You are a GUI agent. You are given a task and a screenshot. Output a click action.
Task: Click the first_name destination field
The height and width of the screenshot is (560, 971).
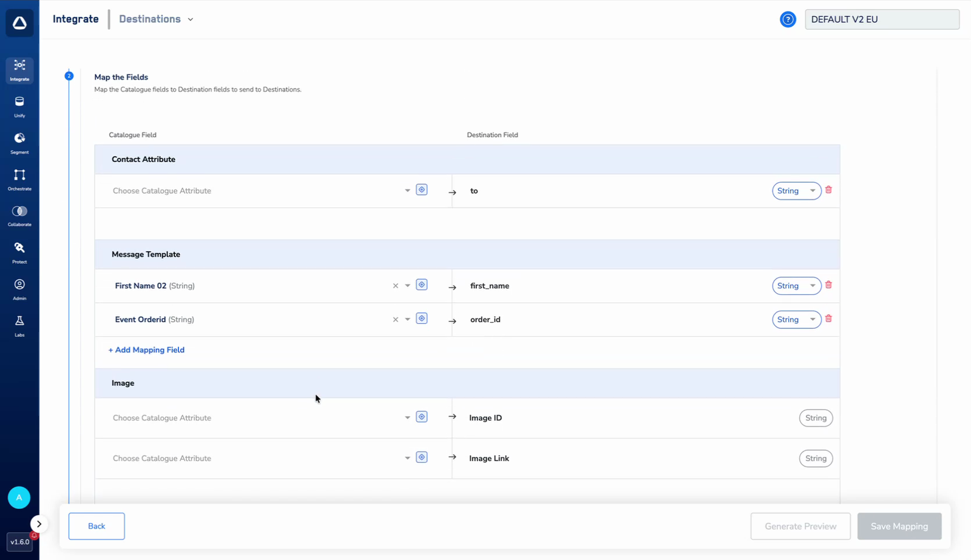(490, 286)
